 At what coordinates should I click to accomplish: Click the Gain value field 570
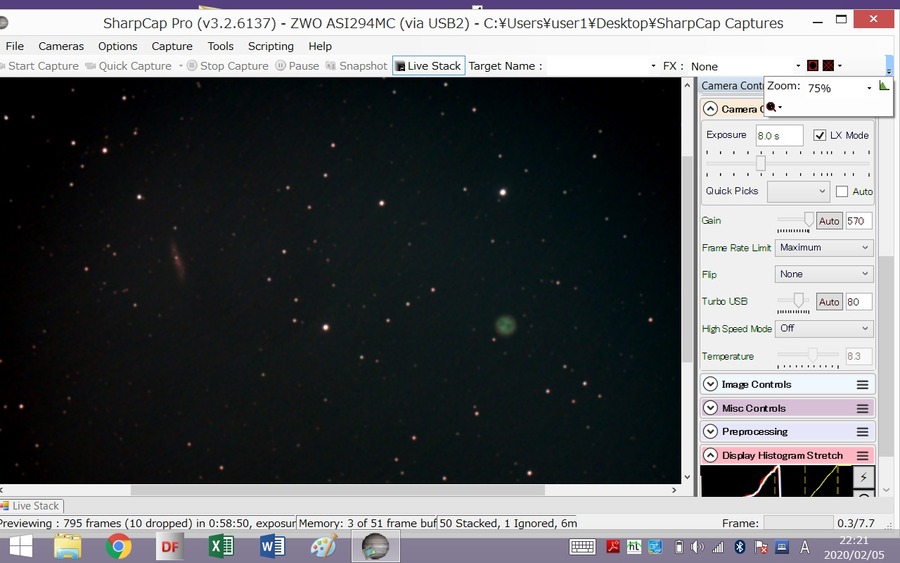point(859,221)
